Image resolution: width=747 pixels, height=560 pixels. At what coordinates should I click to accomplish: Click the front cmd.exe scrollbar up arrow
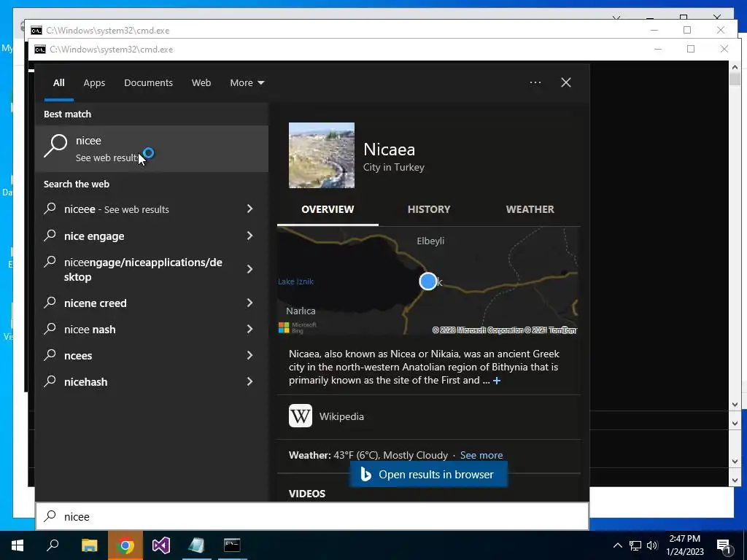click(735, 67)
